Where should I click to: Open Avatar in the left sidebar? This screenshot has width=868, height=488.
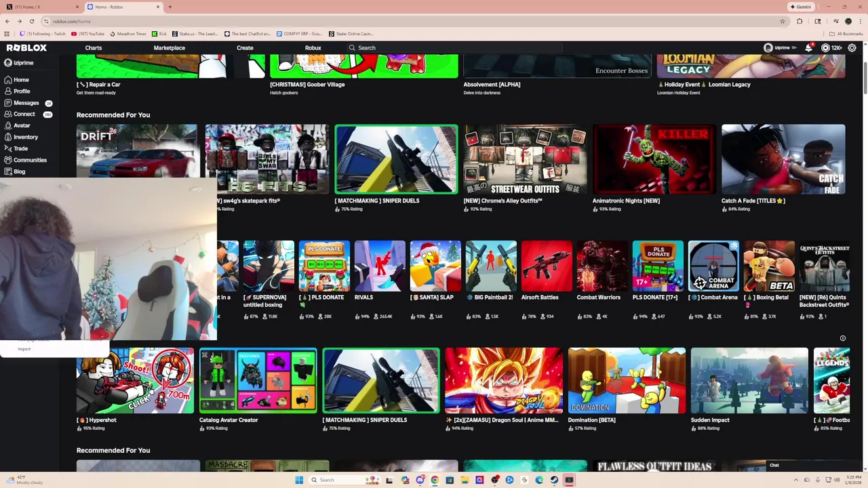click(x=17, y=125)
